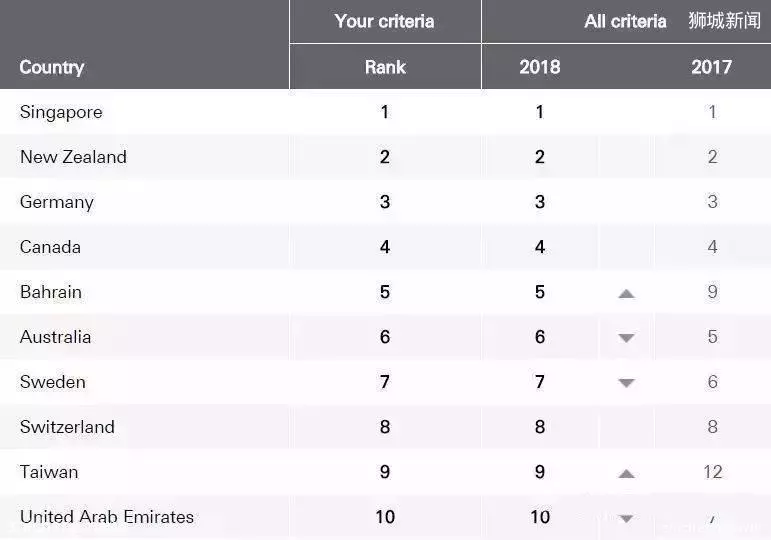The width and height of the screenshot is (771, 540).
Task: Click the Rank column header
Action: pos(385,67)
